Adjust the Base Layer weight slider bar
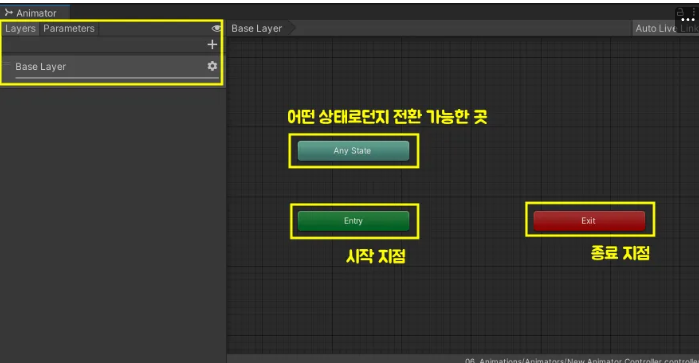The image size is (699, 363). tap(117, 78)
